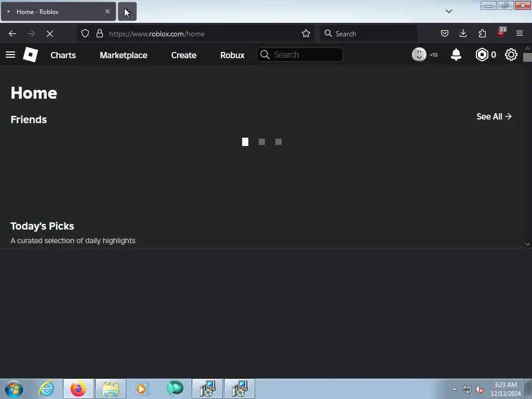Close the Home - Roblox tab

tap(108, 11)
